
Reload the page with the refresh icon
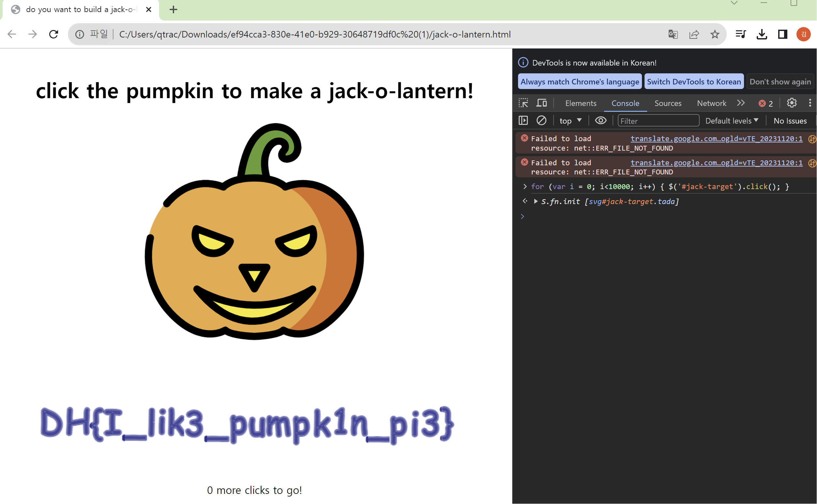(53, 34)
